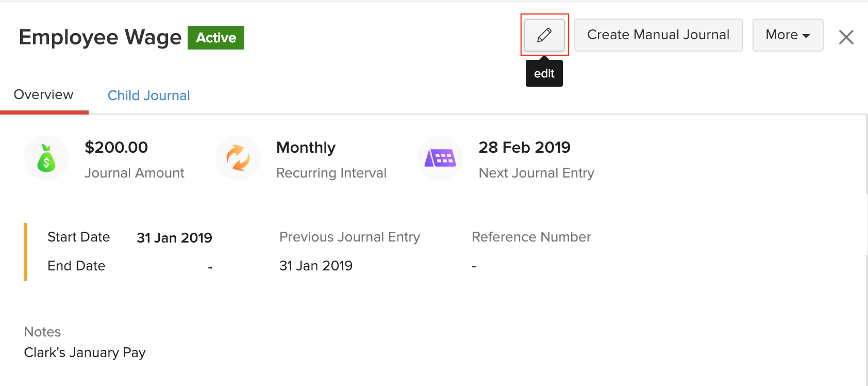Switch to the Child Journal tab
Screen dimensions: 868x386
point(148,95)
